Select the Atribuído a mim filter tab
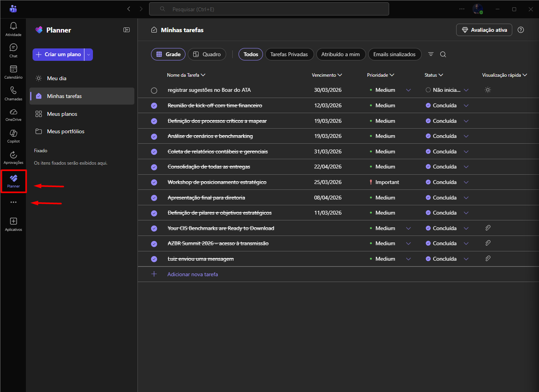Screen dimensions: 539x392 point(340,55)
